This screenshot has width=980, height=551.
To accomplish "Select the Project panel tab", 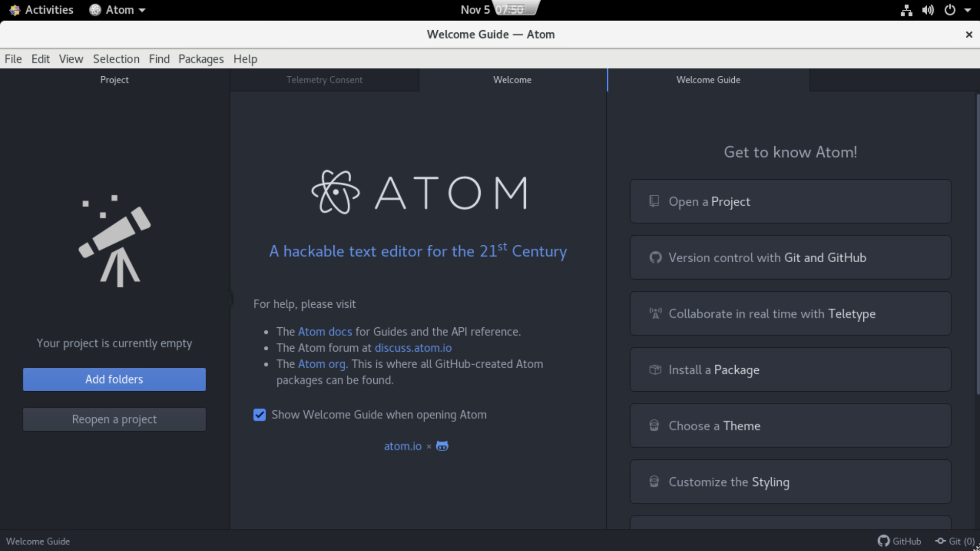I will (x=114, y=80).
